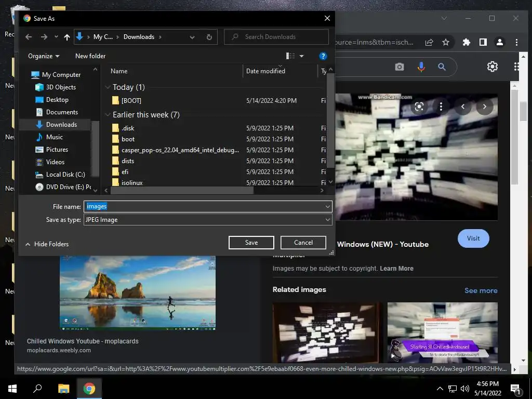This screenshot has height=399, width=532.
Task: Expand address bar previous locations
Action: click(192, 37)
